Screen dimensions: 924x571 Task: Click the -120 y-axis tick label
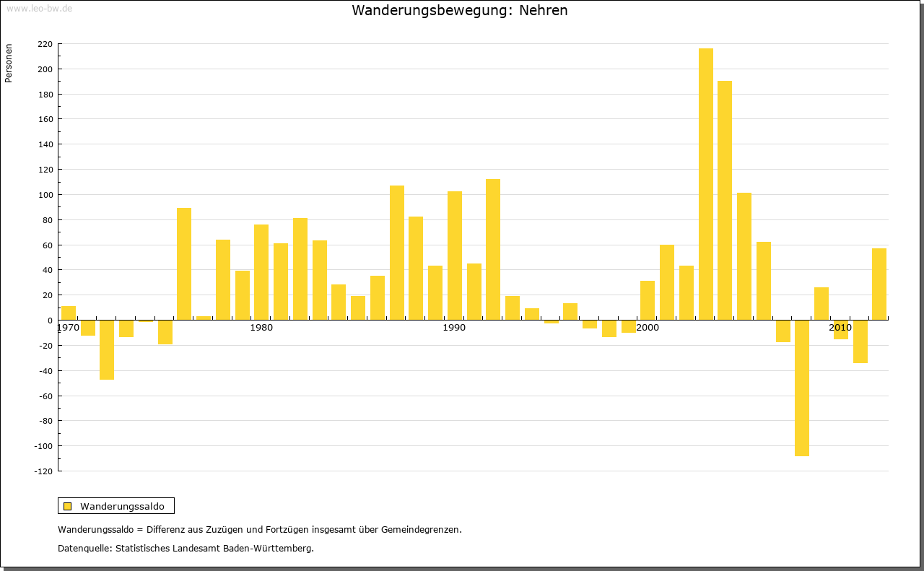point(43,471)
